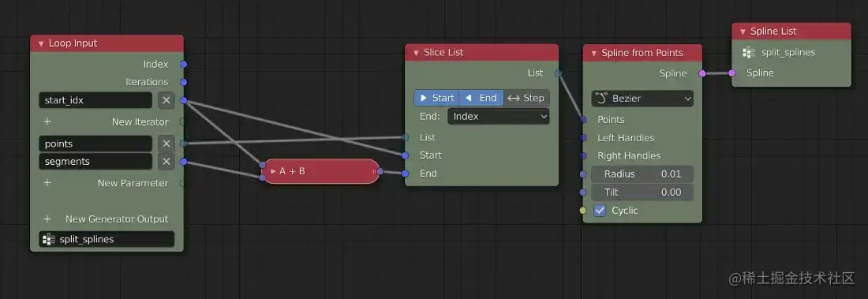This screenshot has width=868, height=299.
Task: Collapse the Spline from Points node
Action: [594, 53]
